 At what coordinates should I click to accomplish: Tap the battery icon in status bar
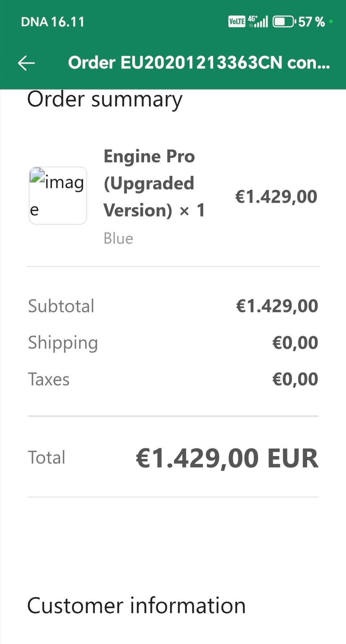283,22
